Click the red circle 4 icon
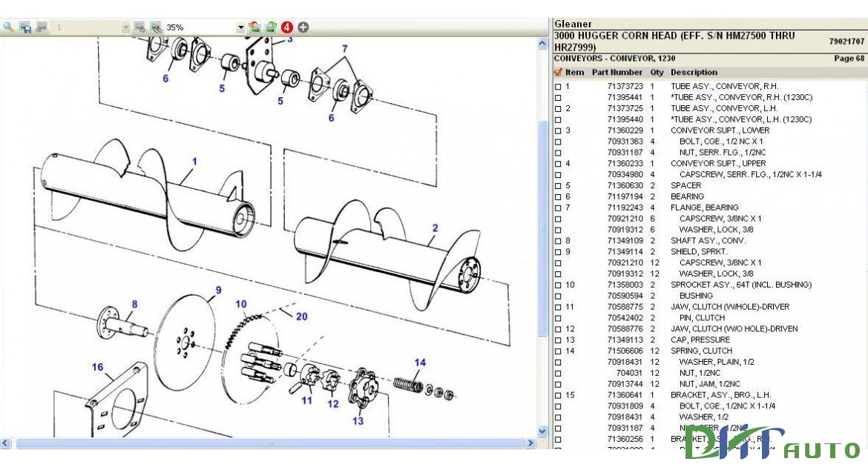 pos(287,27)
